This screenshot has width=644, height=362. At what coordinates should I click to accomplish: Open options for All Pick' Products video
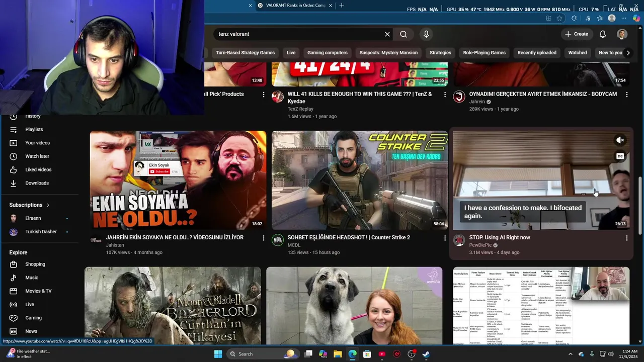pos(263,95)
